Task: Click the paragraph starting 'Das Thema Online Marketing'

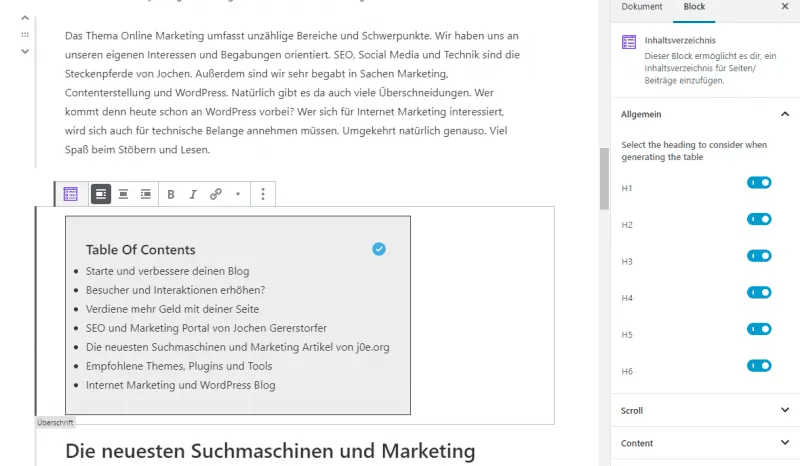Action: click(x=292, y=92)
